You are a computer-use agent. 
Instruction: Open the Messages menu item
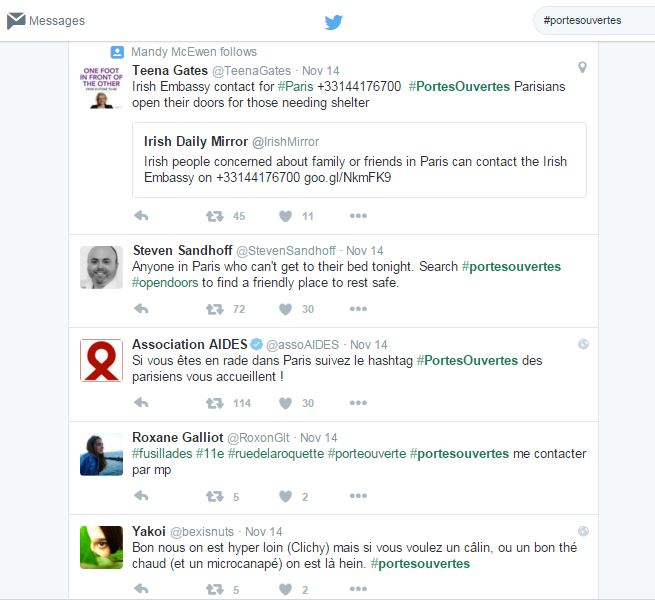56,21
